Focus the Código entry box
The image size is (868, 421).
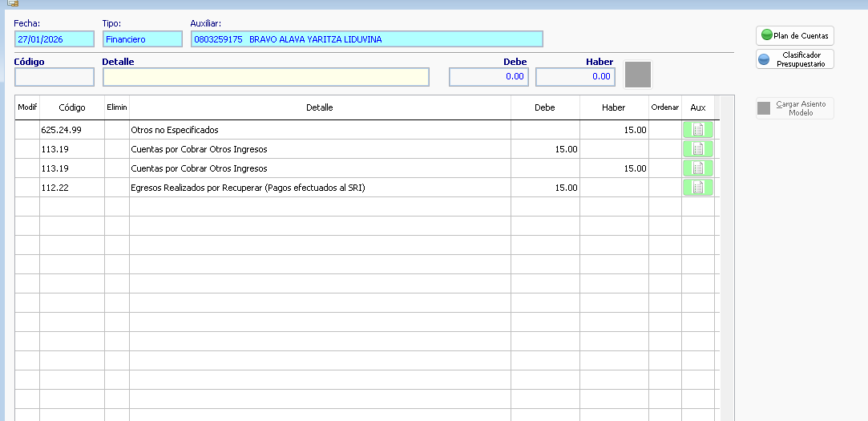54,77
